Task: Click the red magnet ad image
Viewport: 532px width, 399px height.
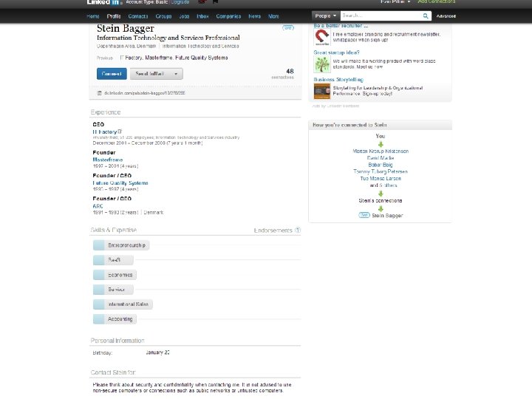Action: click(x=321, y=38)
